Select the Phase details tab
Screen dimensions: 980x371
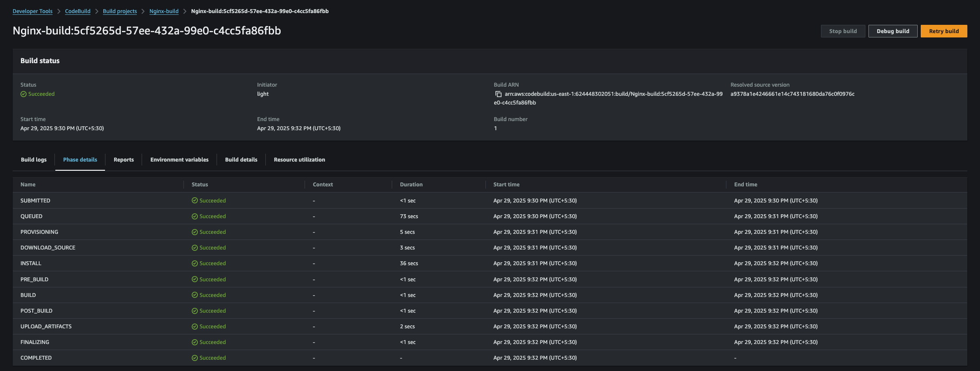coord(80,160)
